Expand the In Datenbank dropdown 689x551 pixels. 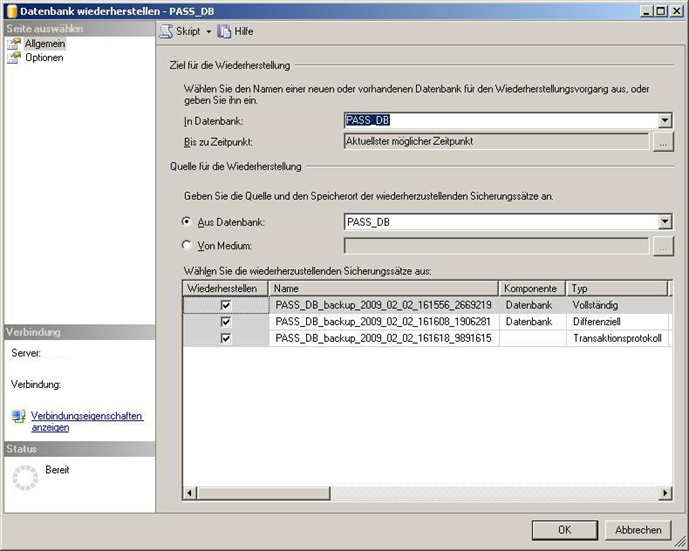click(665, 121)
